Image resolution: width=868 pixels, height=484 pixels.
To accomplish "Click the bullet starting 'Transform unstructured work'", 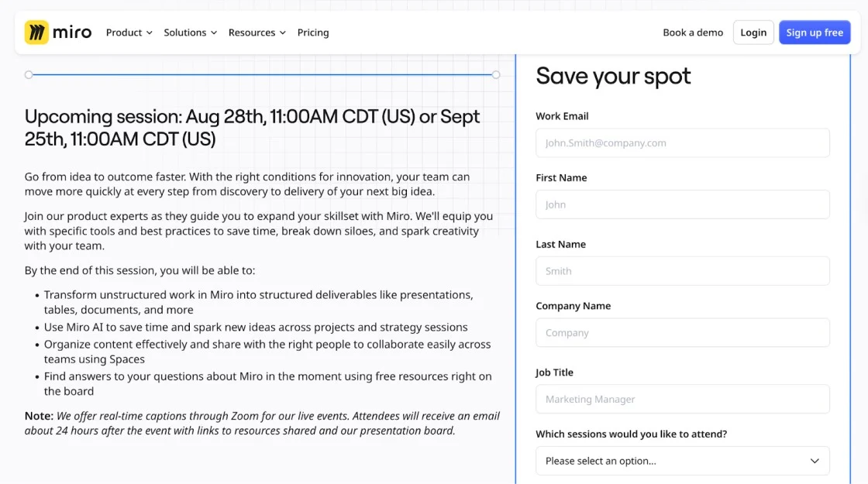I will [259, 302].
